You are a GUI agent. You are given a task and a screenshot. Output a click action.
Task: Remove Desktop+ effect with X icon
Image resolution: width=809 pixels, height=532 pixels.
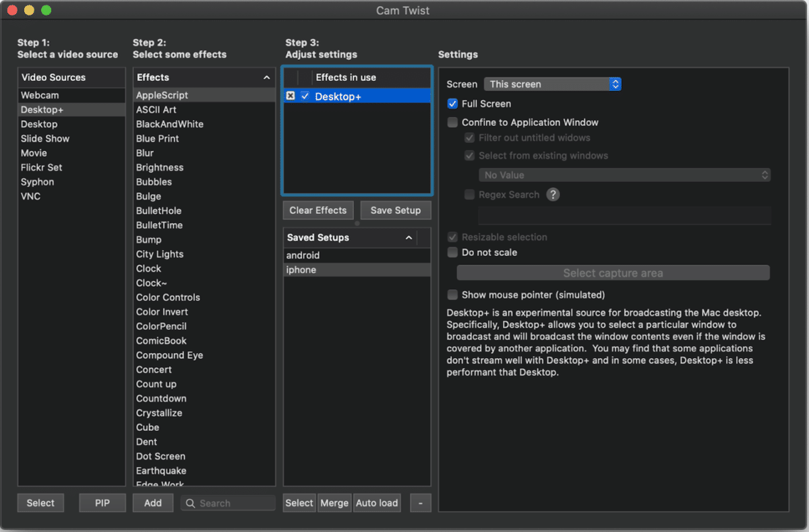(x=291, y=96)
